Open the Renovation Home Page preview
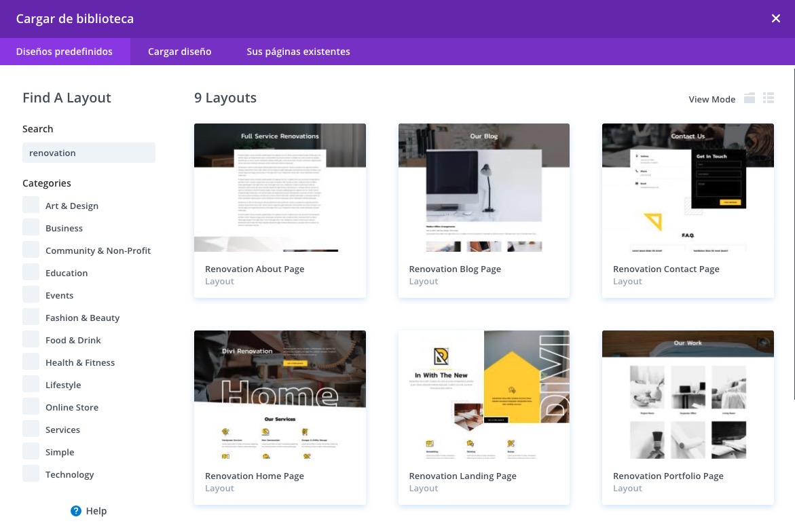The width and height of the screenshot is (795, 532). tap(280, 394)
